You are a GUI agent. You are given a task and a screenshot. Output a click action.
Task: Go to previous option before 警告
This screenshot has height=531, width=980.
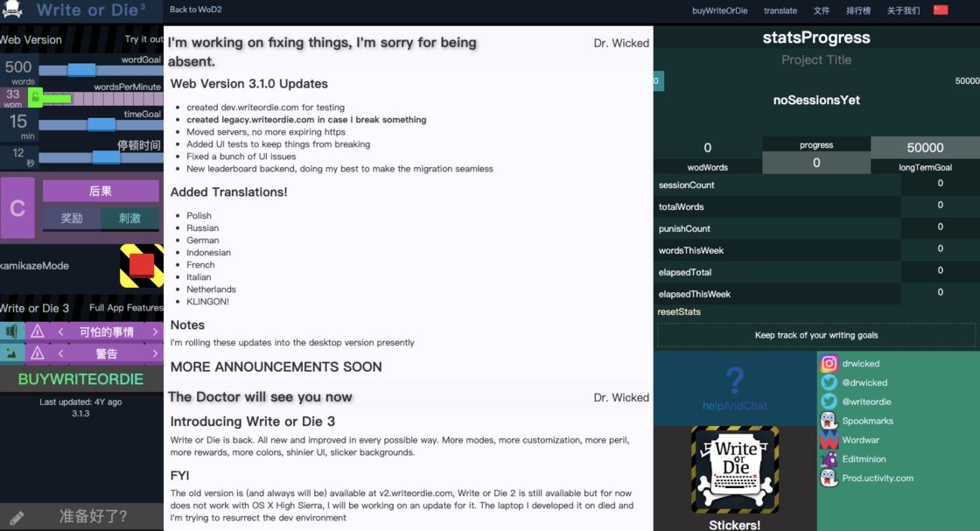pos(60,353)
